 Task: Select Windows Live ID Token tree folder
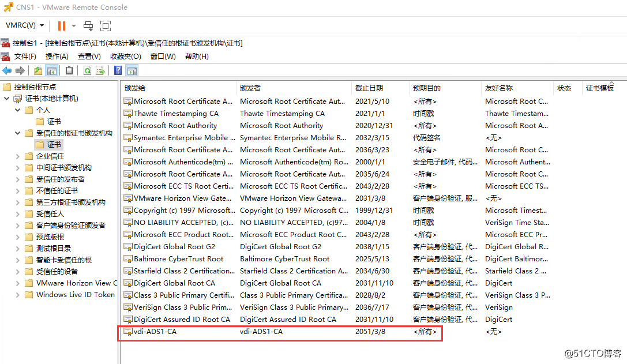pos(75,295)
